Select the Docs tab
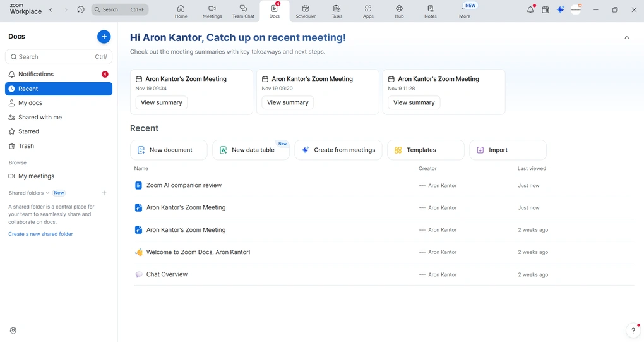Screen dimensions: 644x342 pos(275,11)
